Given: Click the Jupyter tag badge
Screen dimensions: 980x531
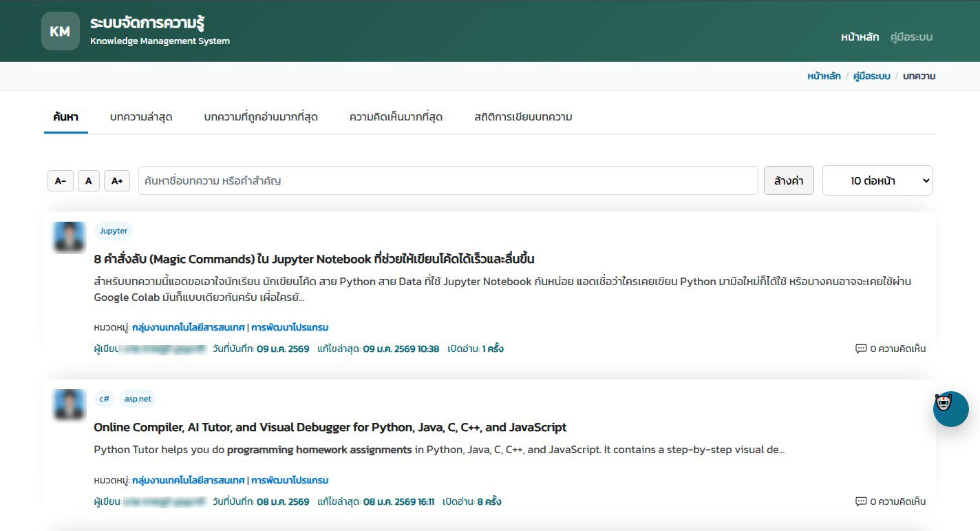Looking at the screenshot, I should 114,231.
